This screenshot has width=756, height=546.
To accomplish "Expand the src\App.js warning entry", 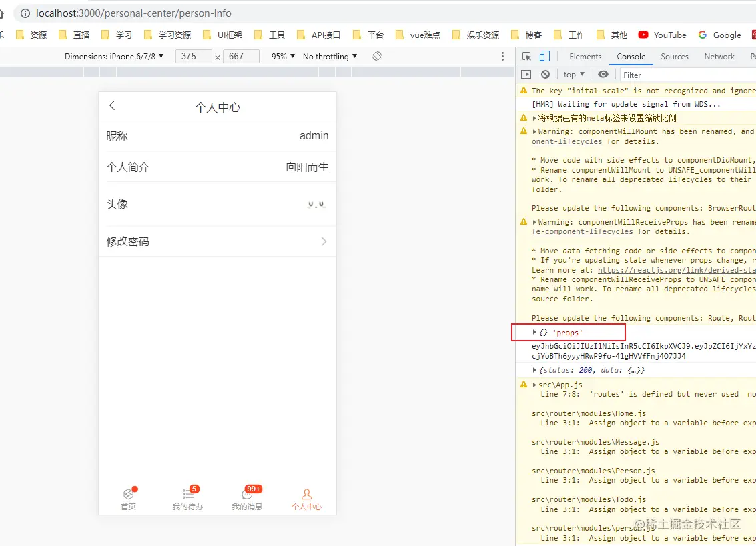I will 534,385.
